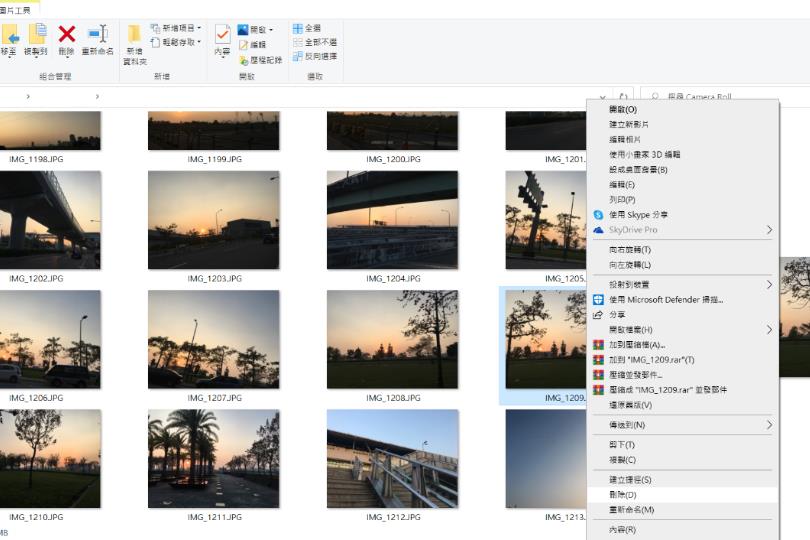Expand the 輕鬆存取 (Easy access) dropdown

(x=199, y=42)
